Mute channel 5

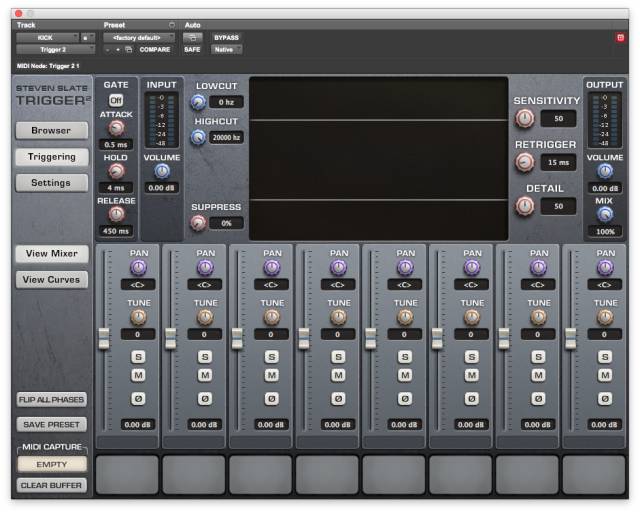pos(405,375)
